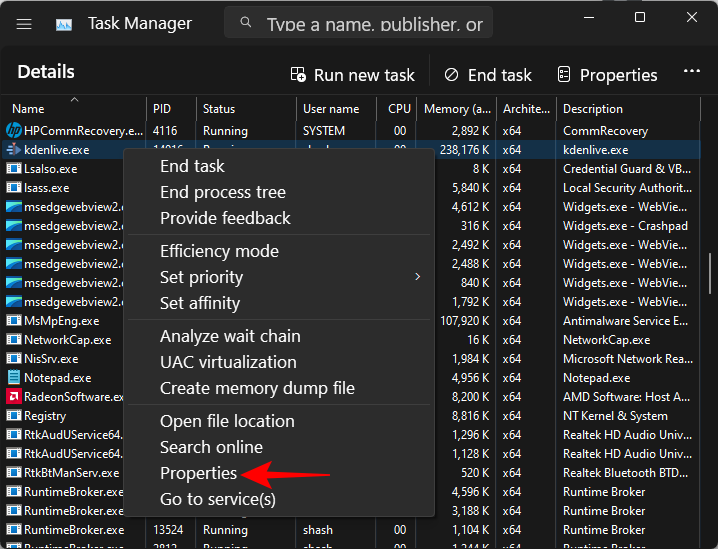
Task: Click the RadeonSoftware process icon
Action: [14, 397]
